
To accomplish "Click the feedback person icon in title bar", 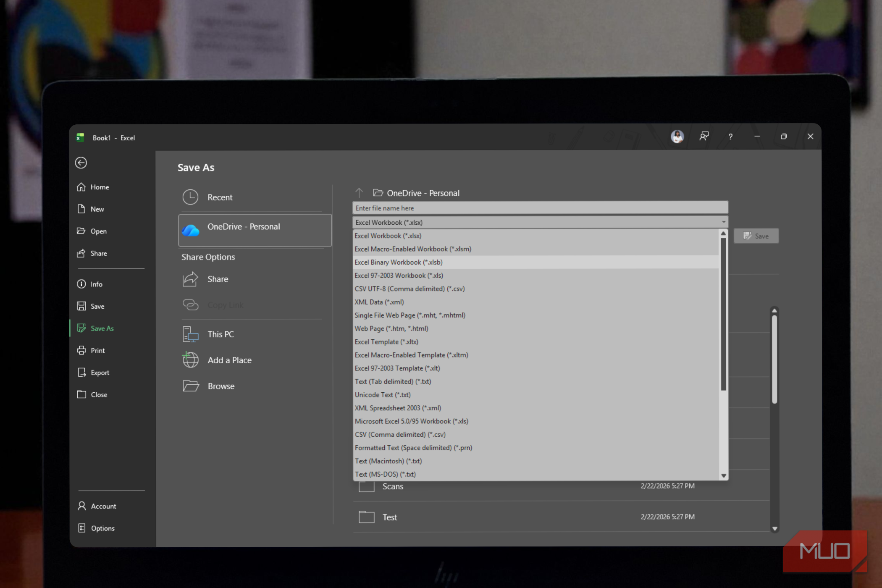I will [x=704, y=136].
